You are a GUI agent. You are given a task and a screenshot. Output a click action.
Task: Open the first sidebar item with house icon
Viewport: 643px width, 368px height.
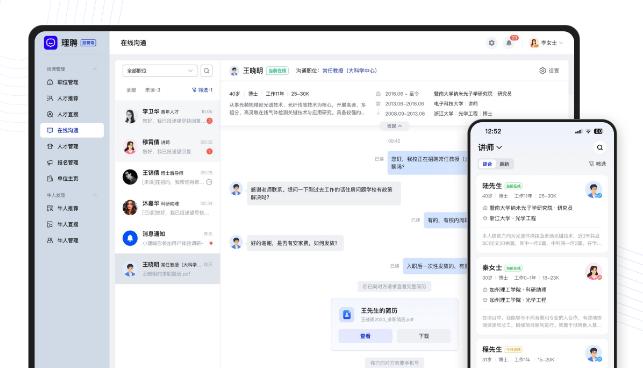click(62, 82)
